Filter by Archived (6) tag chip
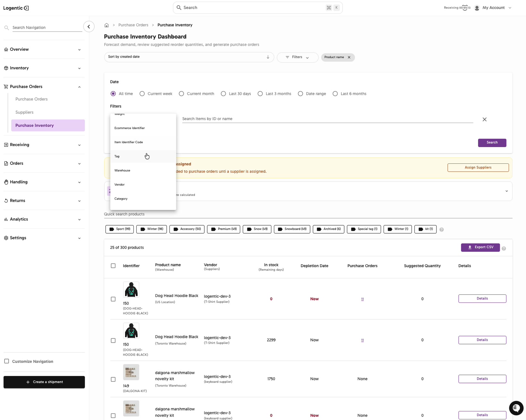This screenshot has height=420, width=526. (x=328, y=229)
